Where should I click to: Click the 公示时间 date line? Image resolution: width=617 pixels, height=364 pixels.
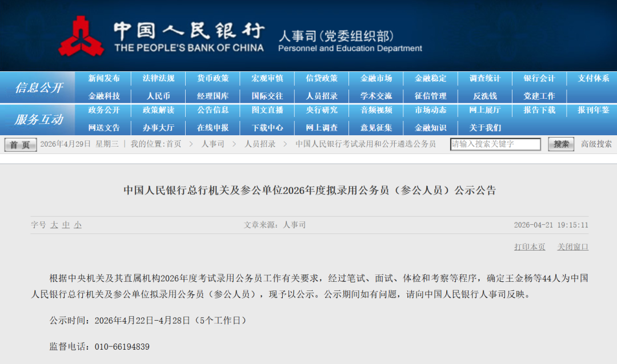click(x=148, y=321)
